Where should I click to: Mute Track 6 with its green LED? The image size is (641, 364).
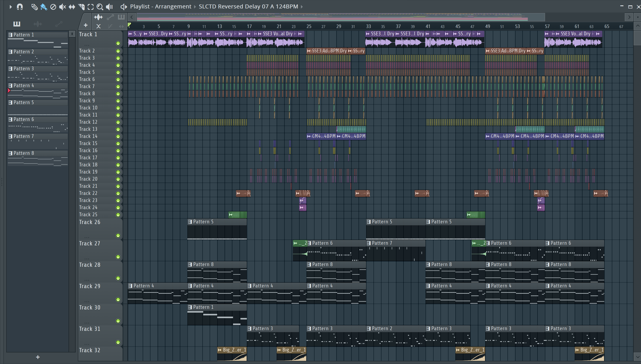point(118,79)
